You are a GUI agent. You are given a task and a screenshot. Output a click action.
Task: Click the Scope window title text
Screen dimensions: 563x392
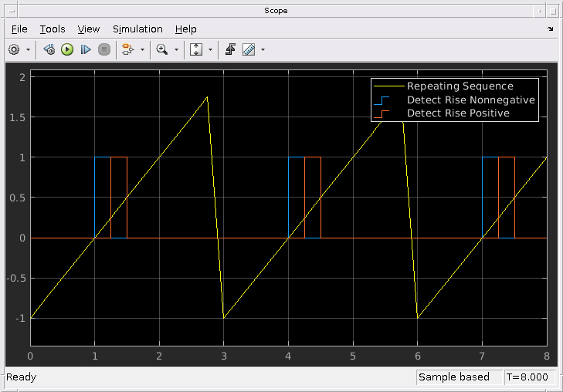[x=276, y=10]
